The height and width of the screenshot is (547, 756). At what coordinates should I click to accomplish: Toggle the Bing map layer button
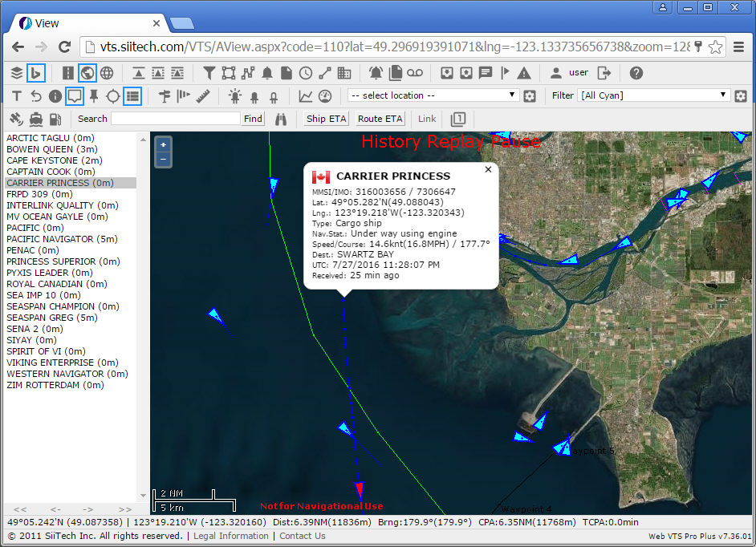click(35, 73)
